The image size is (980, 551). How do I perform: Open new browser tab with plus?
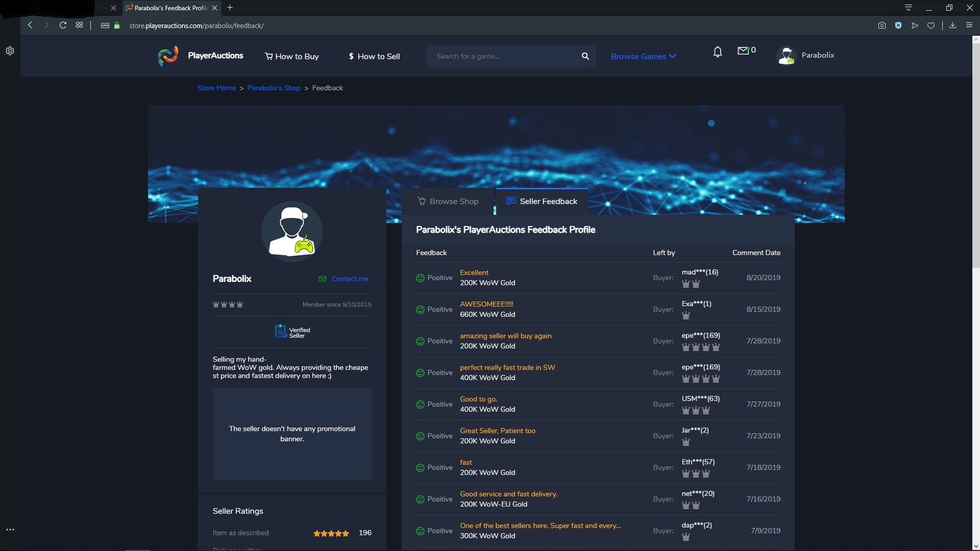[230, 8]
